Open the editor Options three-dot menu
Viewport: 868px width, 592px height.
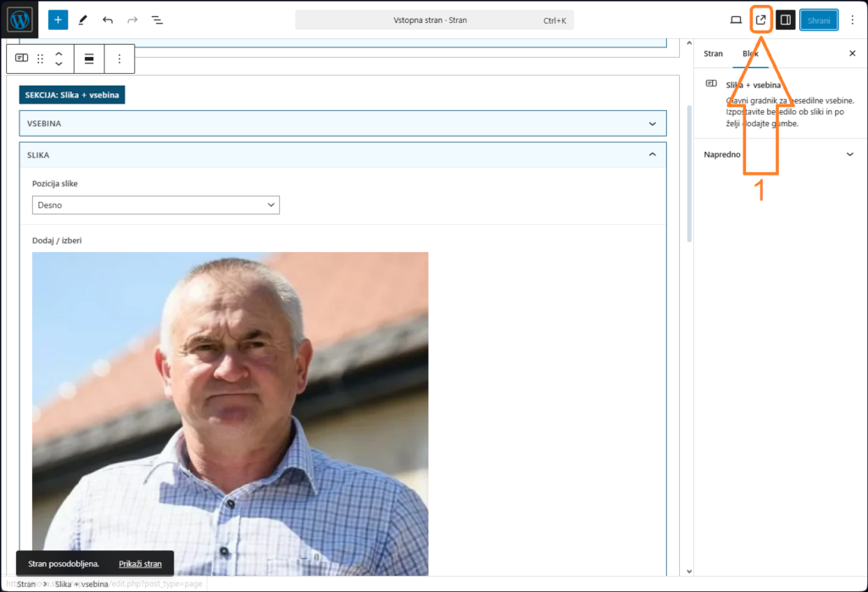click(852, 20)
